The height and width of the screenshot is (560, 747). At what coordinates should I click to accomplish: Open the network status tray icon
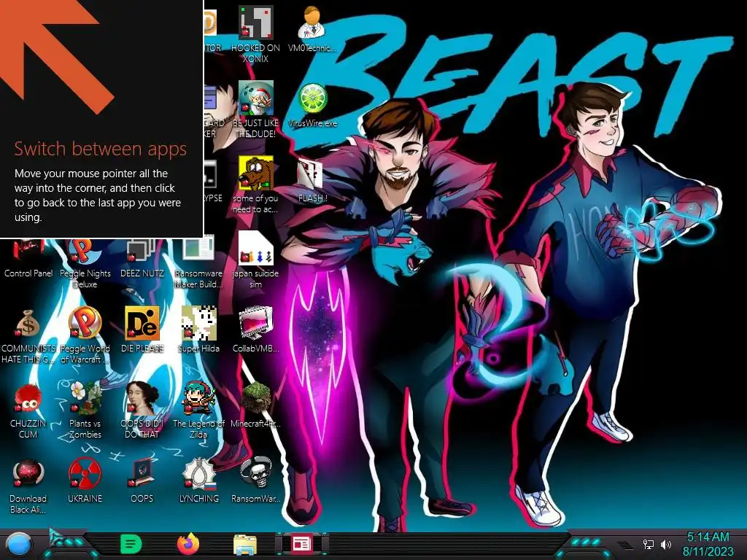(648, 544)
